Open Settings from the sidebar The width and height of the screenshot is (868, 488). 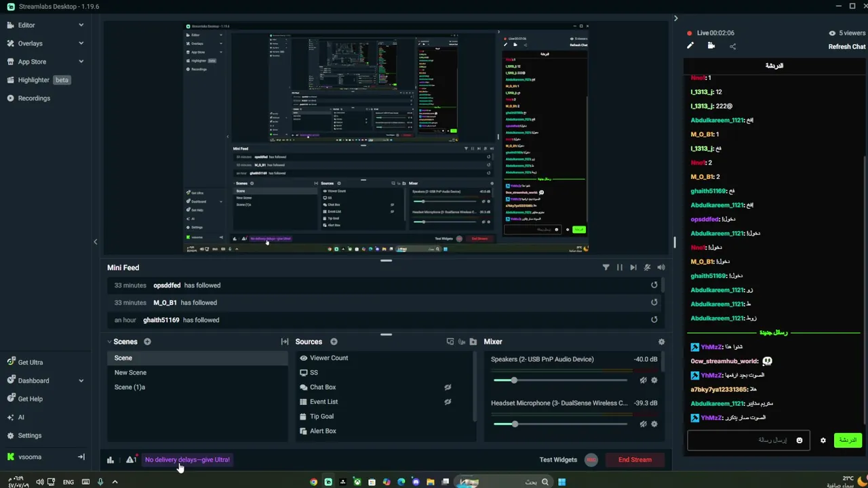(x=29, y=436)
